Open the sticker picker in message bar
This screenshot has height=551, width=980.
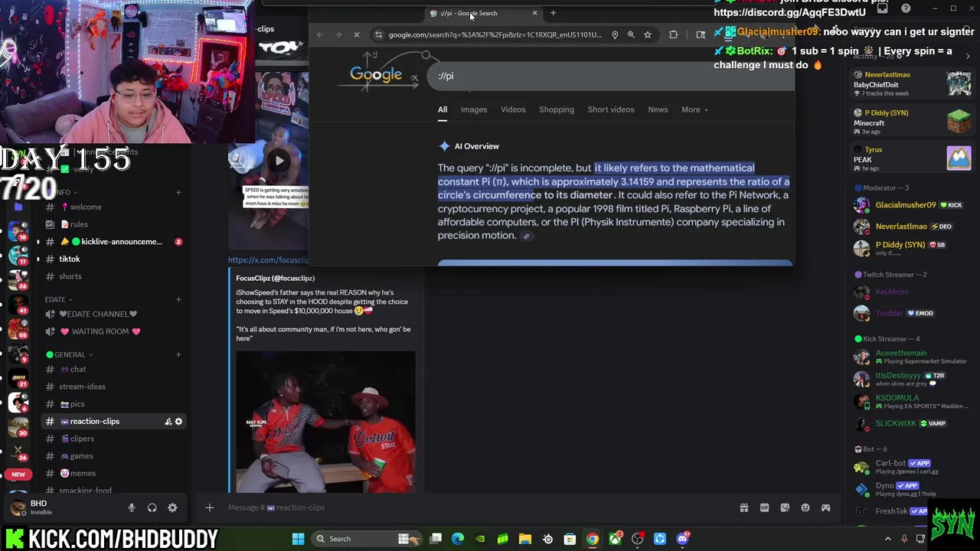coord(785,507)
